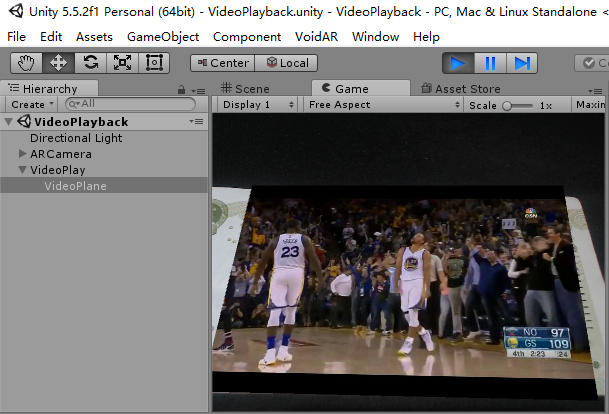Open the Create dropdown in Hierarchy
The width and height of the screenshot is (609, 414).
pos(32,104)
